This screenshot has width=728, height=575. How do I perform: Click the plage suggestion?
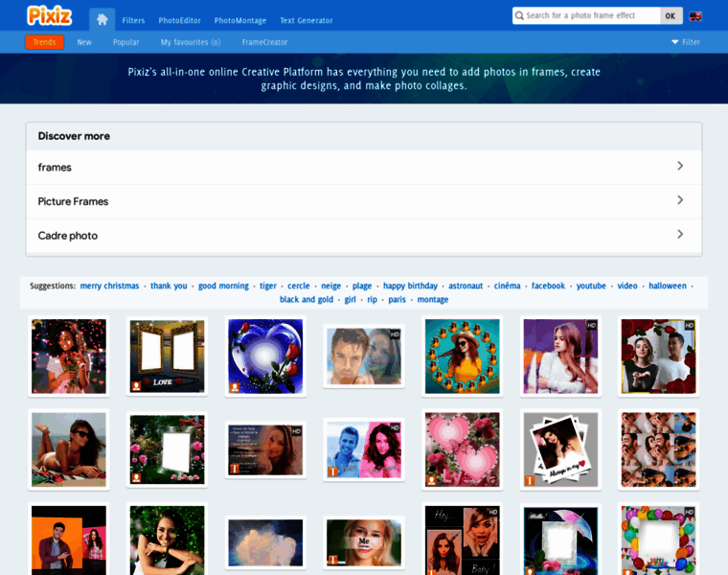[x=362, y=286]
